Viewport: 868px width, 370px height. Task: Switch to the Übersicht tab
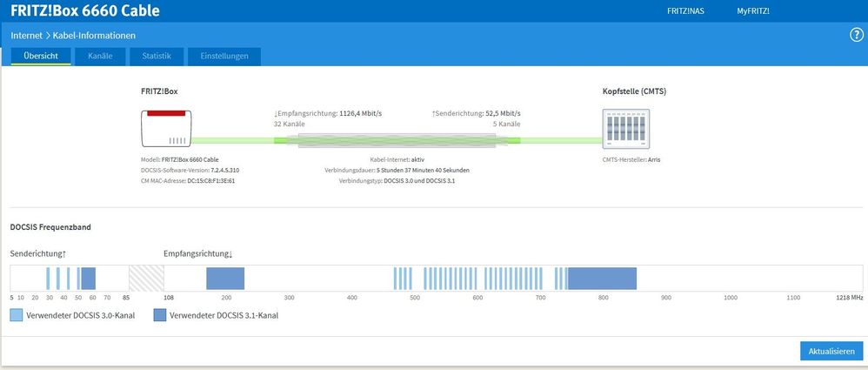click(41, 56)
